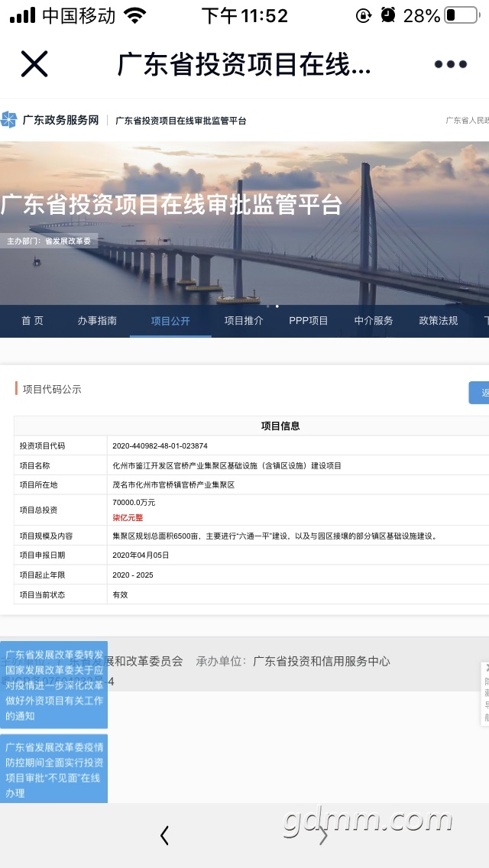489x868 pixels.
Task: Open 政策法规 nav tab
Action: [439, 320]
